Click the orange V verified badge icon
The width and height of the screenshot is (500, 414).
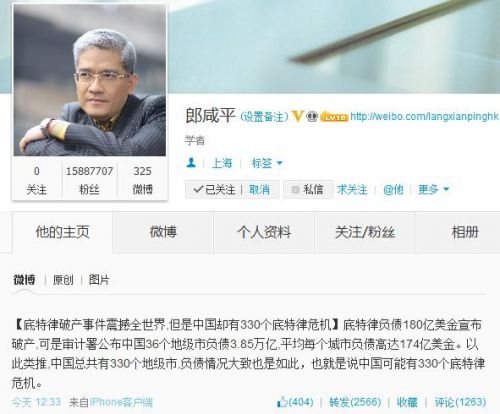point(297,116)
